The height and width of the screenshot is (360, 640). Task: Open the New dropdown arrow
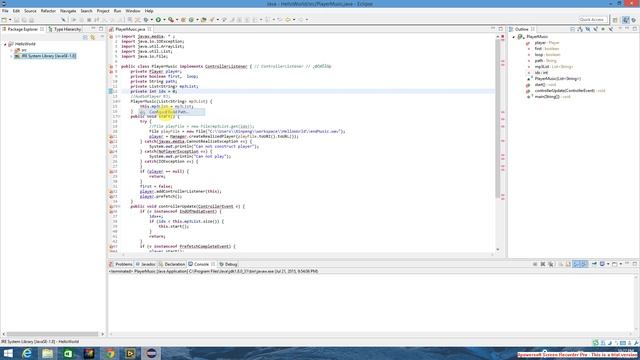(10, 20)
